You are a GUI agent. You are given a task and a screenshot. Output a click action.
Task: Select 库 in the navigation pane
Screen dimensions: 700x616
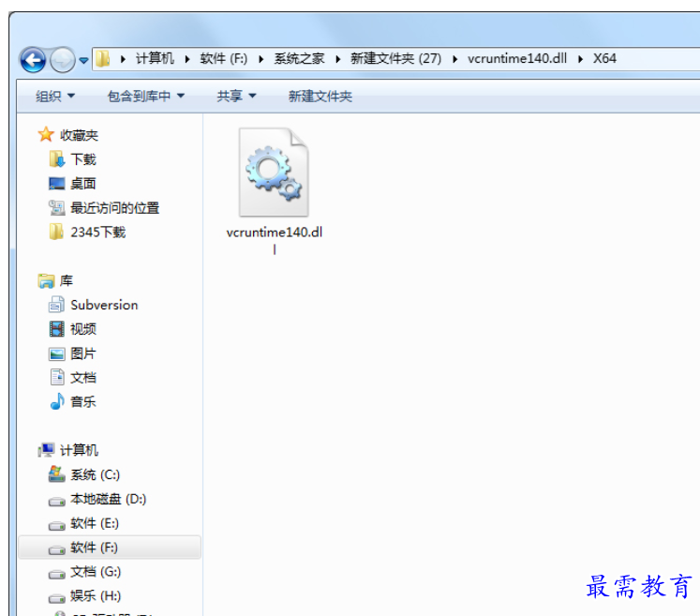click(x=67, y=280)
